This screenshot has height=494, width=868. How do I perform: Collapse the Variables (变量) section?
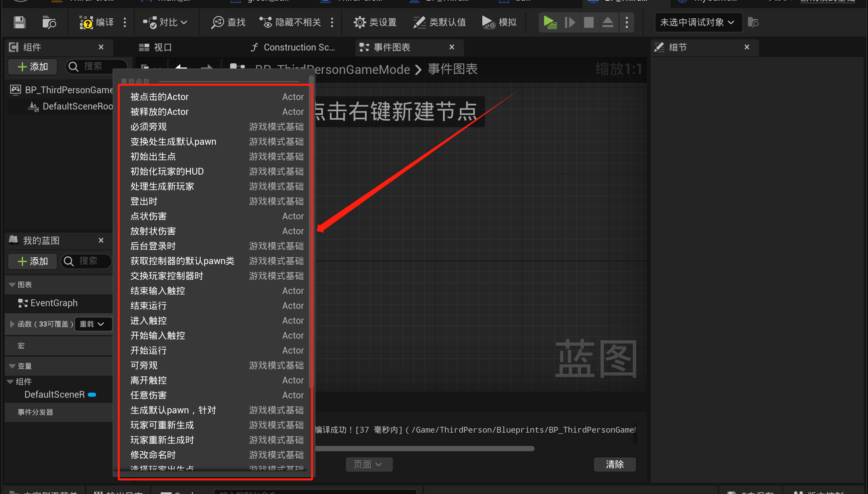12,366
